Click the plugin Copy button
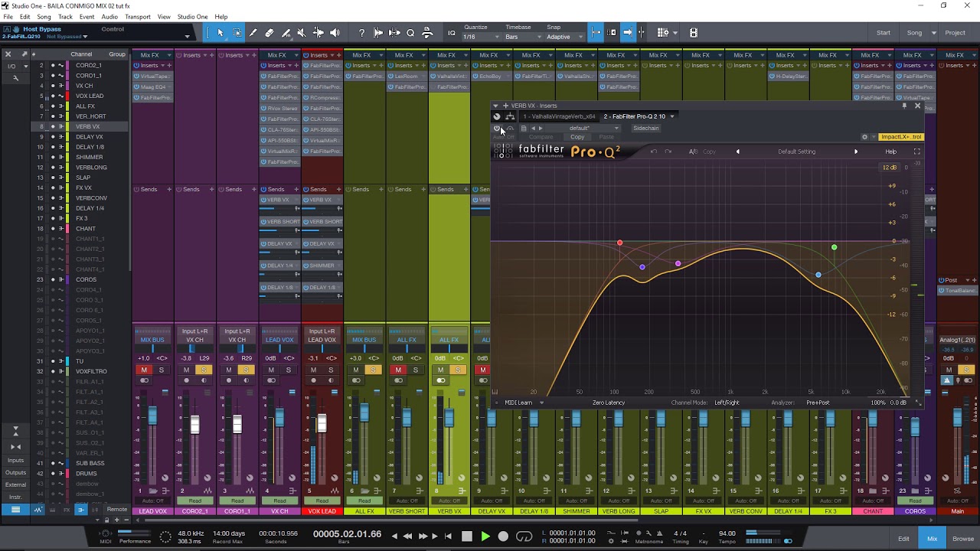 click(577, 137)
